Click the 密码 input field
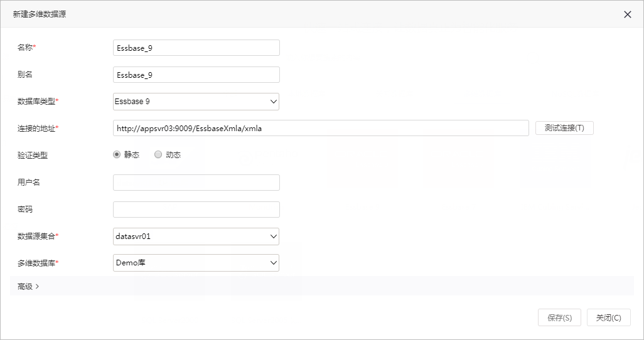 tap(196, 210)
